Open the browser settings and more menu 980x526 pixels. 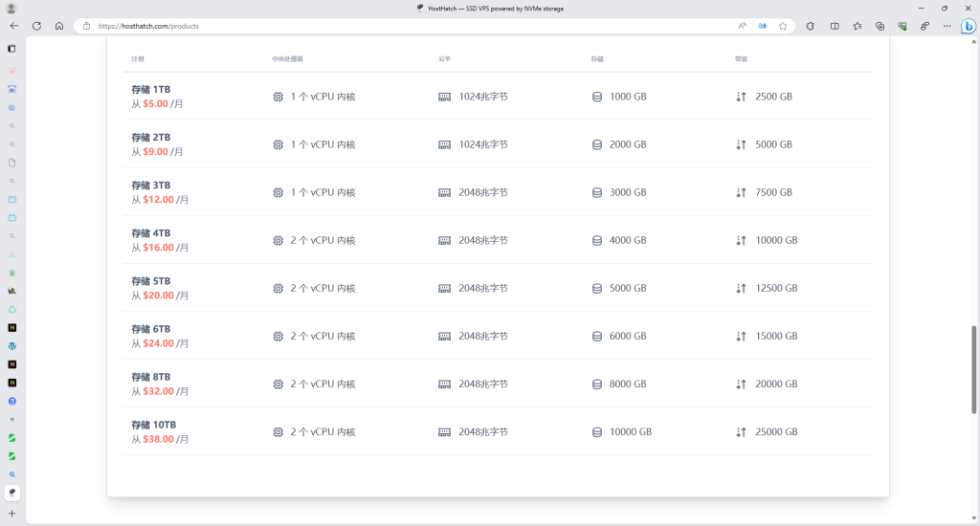[x=946, y=26]
